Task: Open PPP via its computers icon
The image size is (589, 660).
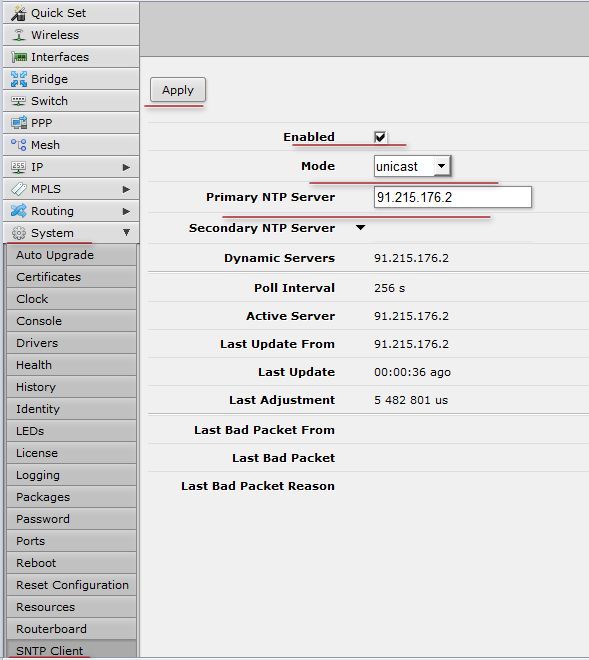Action: click(19, 123)
